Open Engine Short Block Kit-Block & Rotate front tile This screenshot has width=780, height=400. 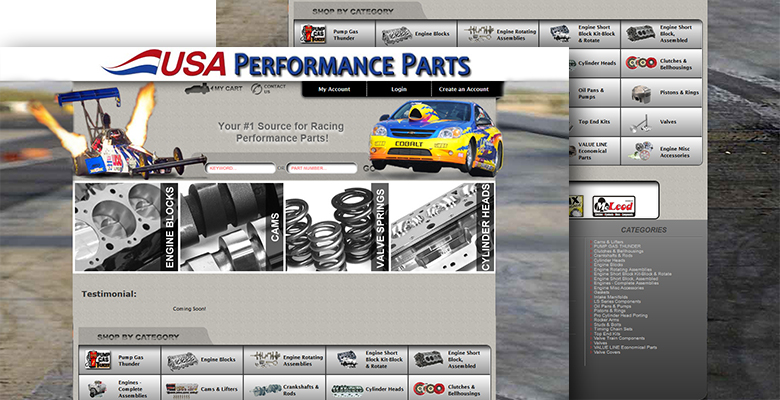tap(367, 360)
